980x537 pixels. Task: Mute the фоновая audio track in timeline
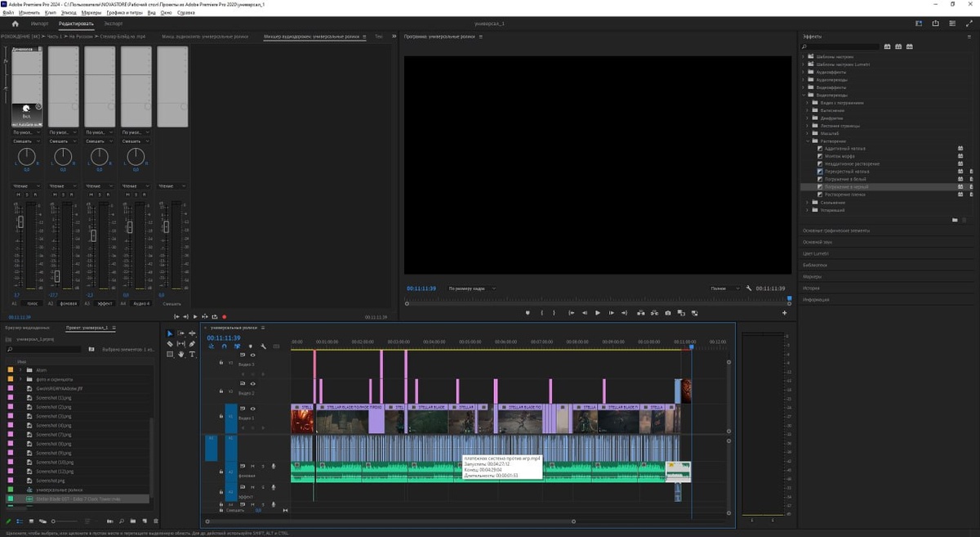tap(252, 467)
